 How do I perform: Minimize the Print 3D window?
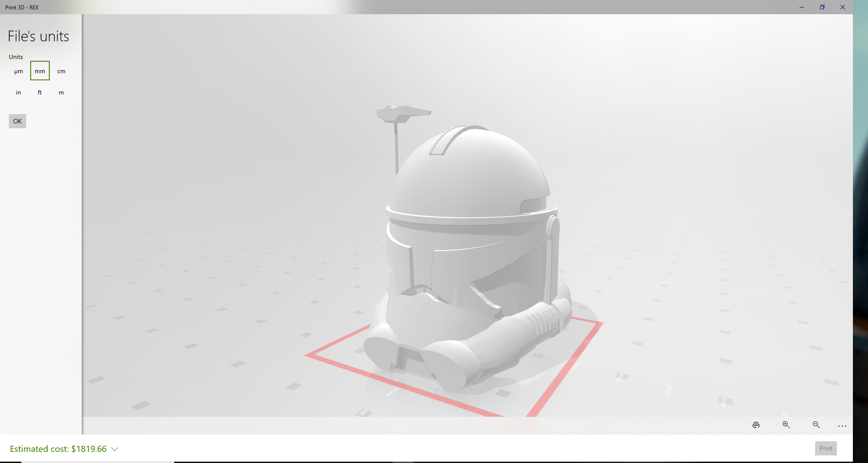(802, 7)
